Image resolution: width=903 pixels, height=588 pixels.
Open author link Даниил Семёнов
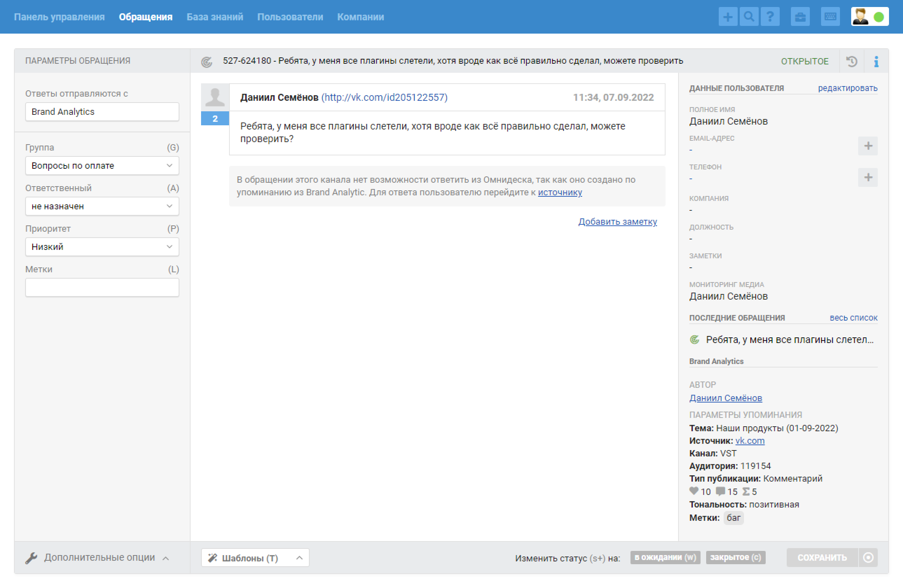(725, 398)
